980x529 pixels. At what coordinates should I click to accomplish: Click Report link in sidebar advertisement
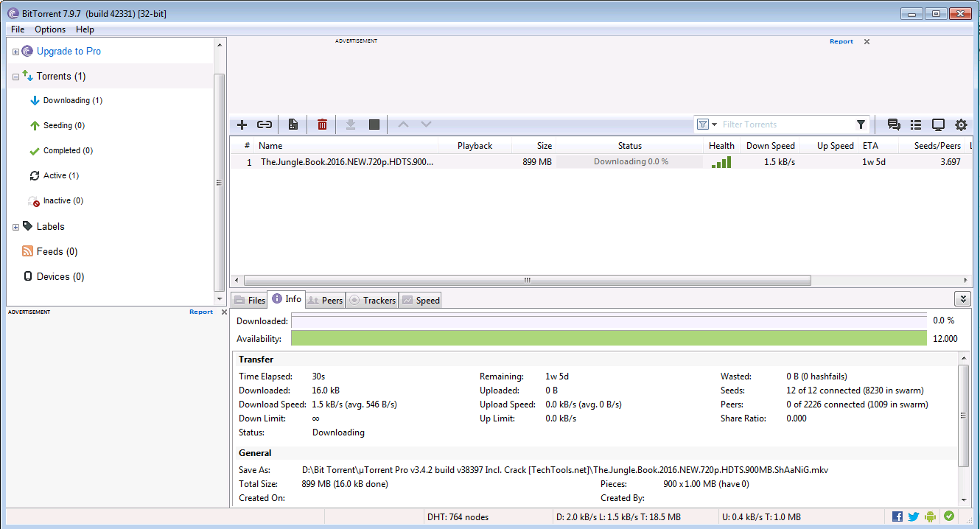[200, 312]
